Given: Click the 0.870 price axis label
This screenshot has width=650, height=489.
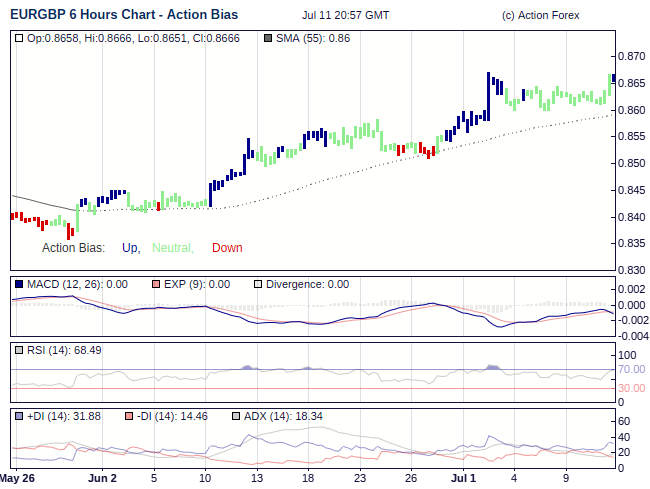Looking at the screenshot, I should point(632,56).
